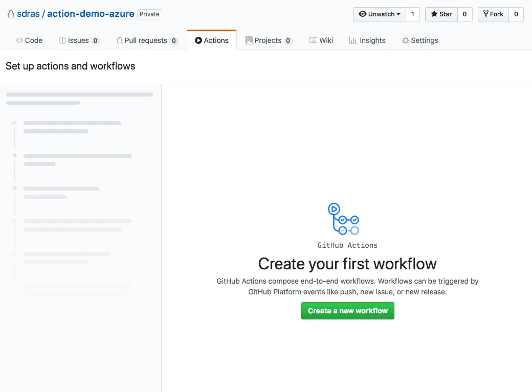Click Create a new workflow button

(348, 311)
